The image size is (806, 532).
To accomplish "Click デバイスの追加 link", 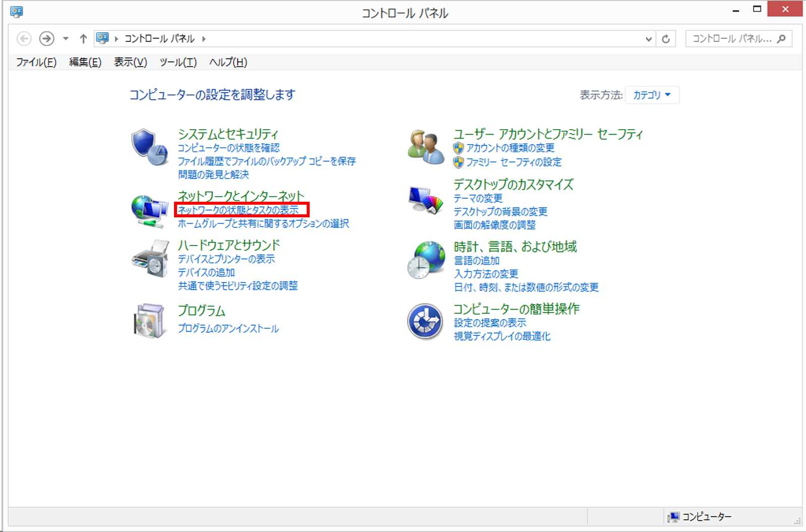I will coord(206,272).
